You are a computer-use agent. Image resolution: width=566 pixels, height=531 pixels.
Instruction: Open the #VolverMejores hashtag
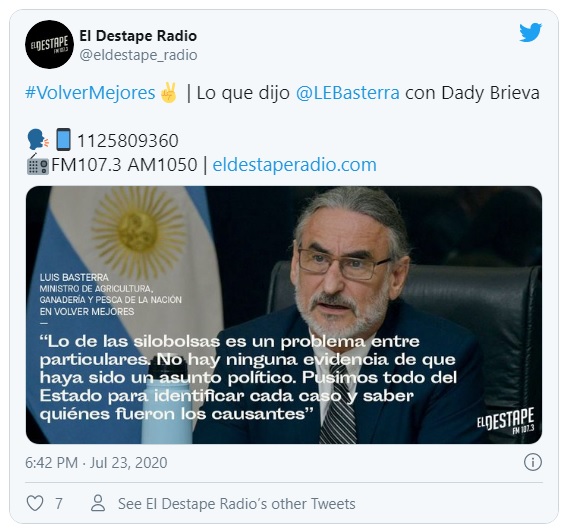coord(90,93)
